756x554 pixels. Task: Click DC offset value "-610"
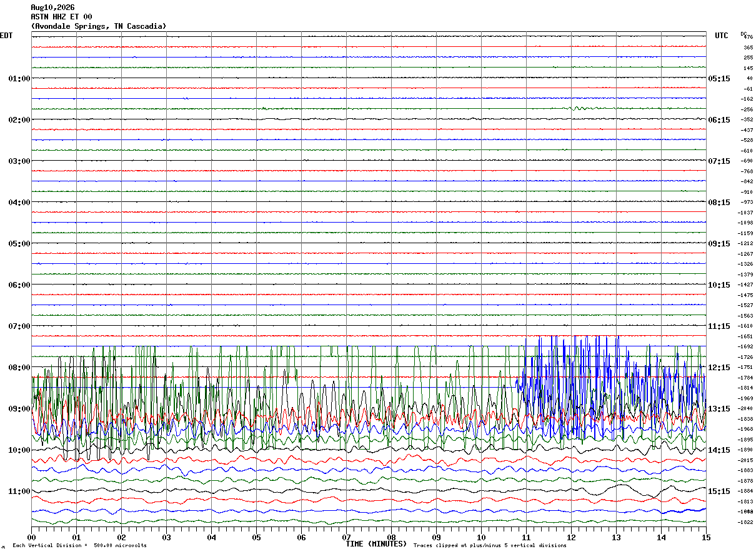click(x=747, y=151)
